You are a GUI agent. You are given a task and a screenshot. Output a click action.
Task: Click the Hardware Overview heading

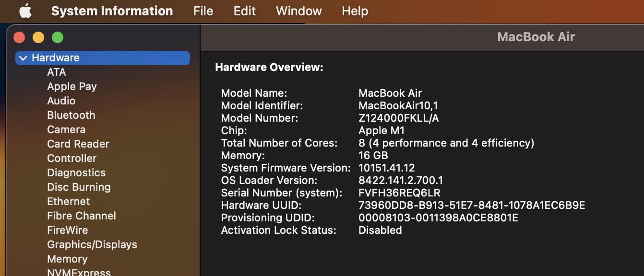(269, 68)
